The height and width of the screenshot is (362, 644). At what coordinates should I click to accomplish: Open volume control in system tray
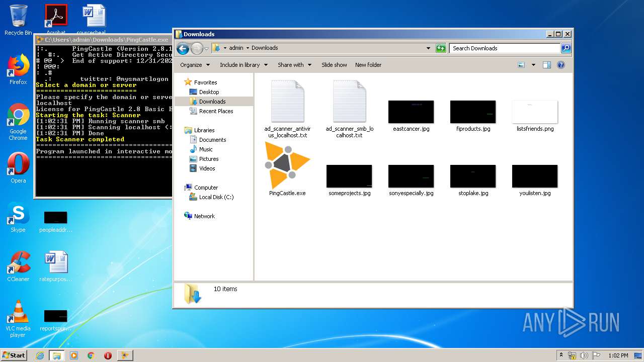584,355
